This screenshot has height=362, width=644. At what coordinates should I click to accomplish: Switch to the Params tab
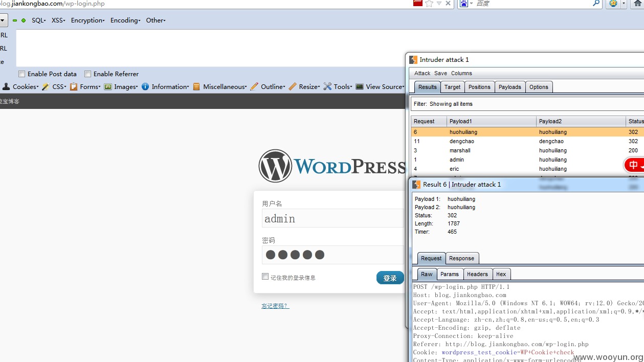[450, 274]
